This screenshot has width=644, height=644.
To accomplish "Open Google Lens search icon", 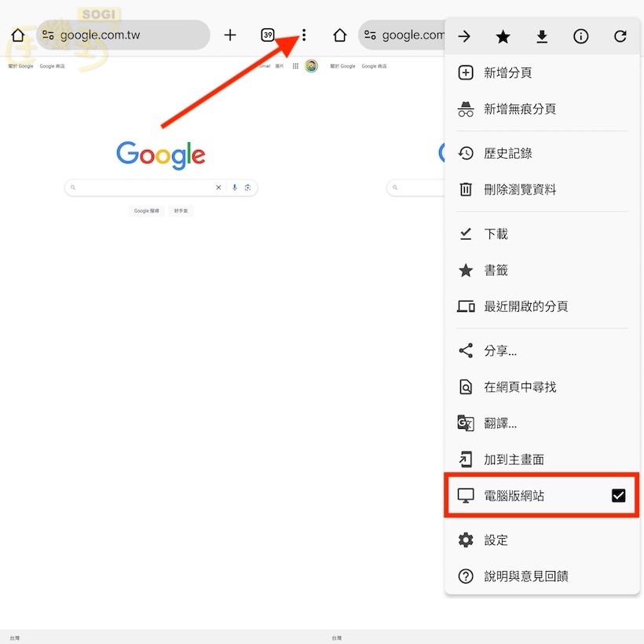I will coord(247,188).
